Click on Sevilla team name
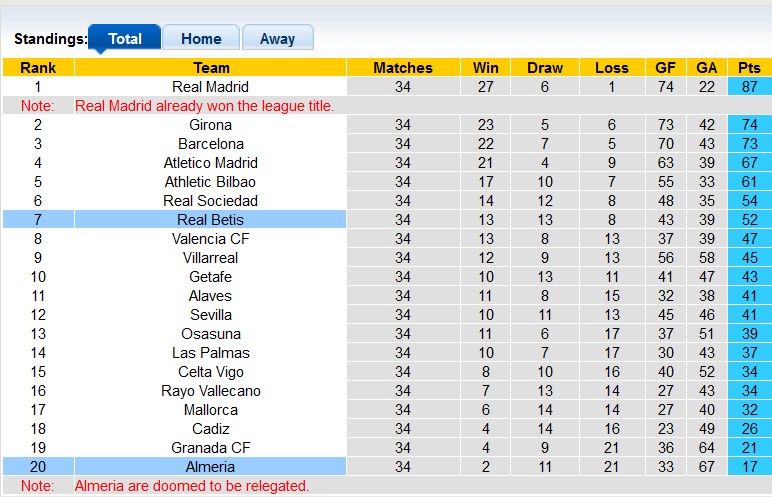The width and height of the screenshot is (772, 497). tap(210, 315)
